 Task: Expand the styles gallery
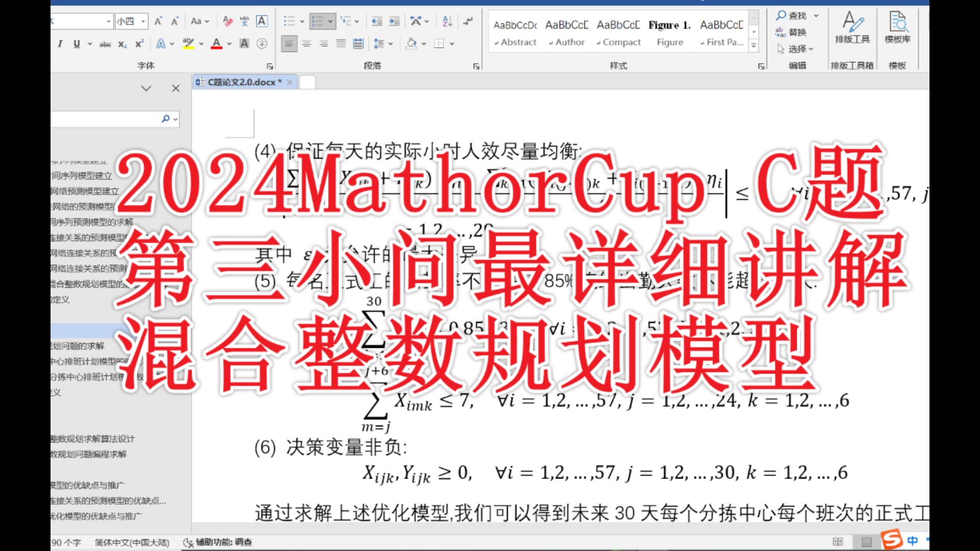click(753, 46)
